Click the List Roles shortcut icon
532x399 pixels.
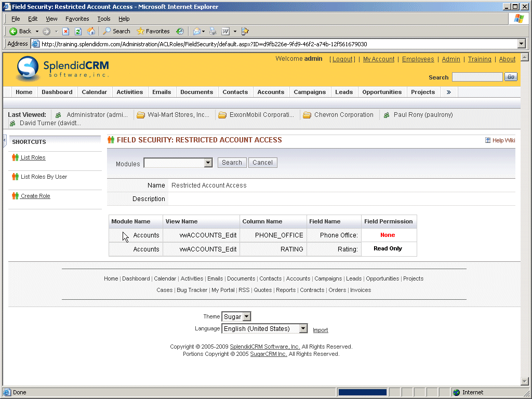click(x=15, y=157)
